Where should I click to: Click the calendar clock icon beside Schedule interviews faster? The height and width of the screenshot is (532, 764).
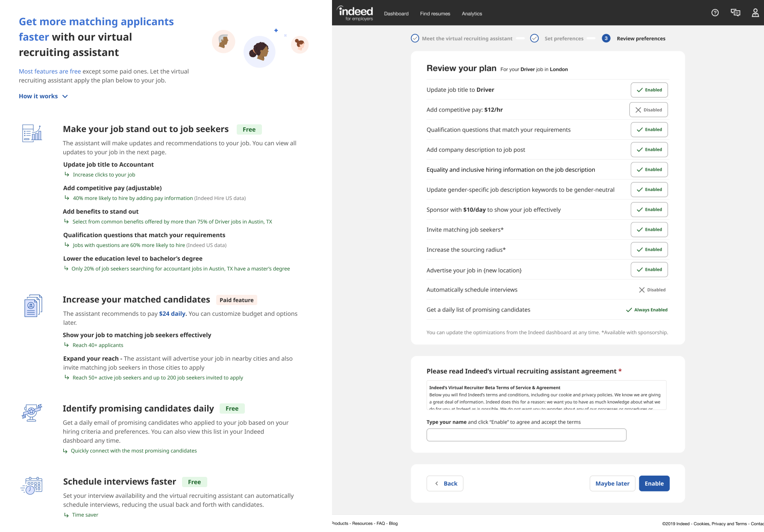coord(31,486)
